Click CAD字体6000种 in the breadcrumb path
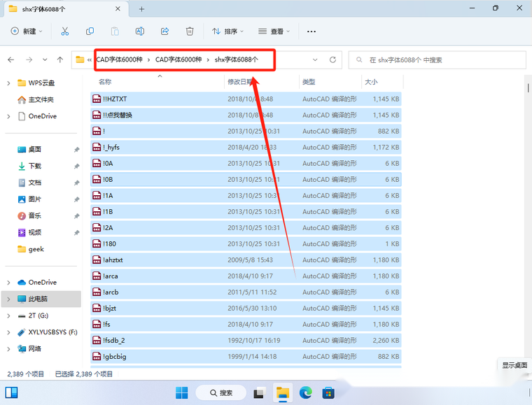Image resolution: width=532 pixels, height=405 pixels. click(x=119, y=60)
